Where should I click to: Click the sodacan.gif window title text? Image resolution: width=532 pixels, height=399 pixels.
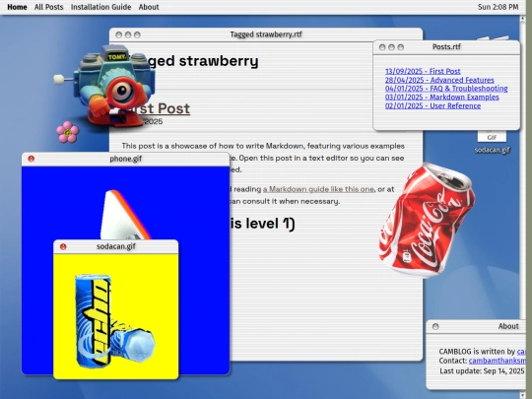pos(116,246)
